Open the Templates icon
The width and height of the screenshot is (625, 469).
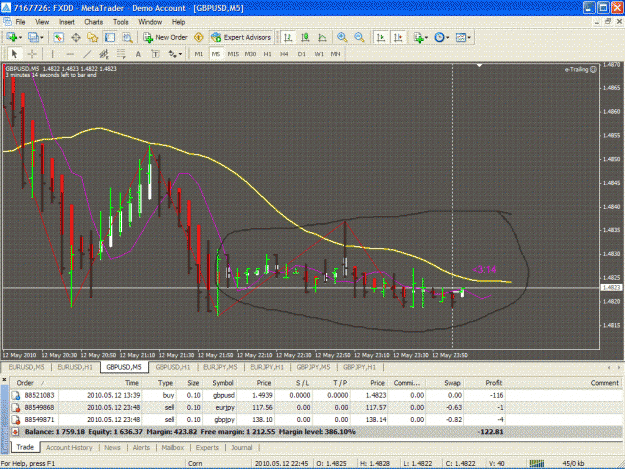pyautogui.click(x=460, y=37)
